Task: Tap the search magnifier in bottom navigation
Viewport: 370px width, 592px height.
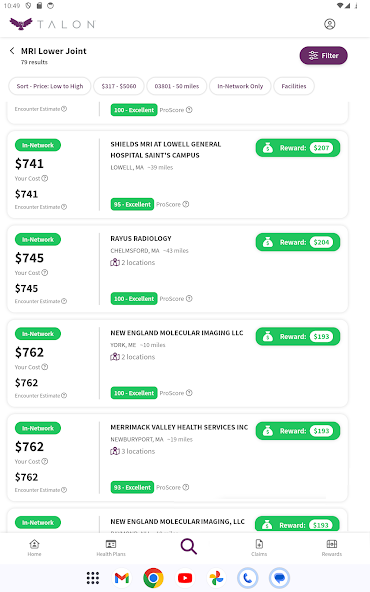Action: coord(188,546)
